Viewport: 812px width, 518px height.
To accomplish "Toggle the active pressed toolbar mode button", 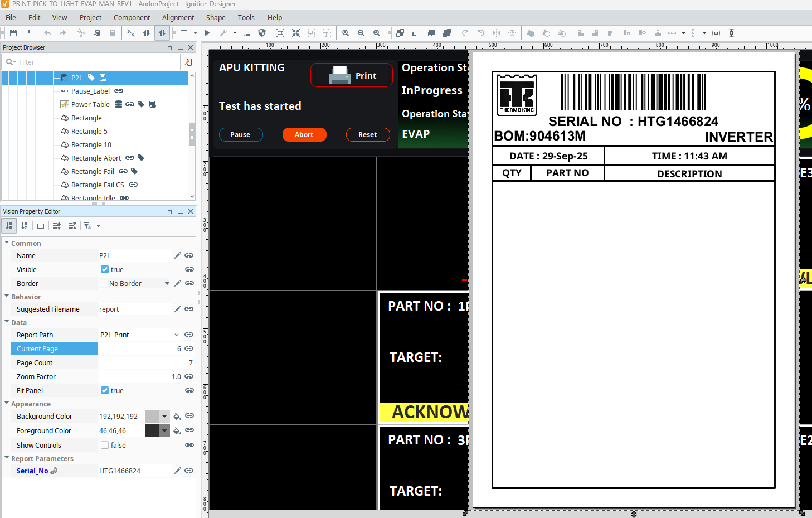I will (162, 33).
